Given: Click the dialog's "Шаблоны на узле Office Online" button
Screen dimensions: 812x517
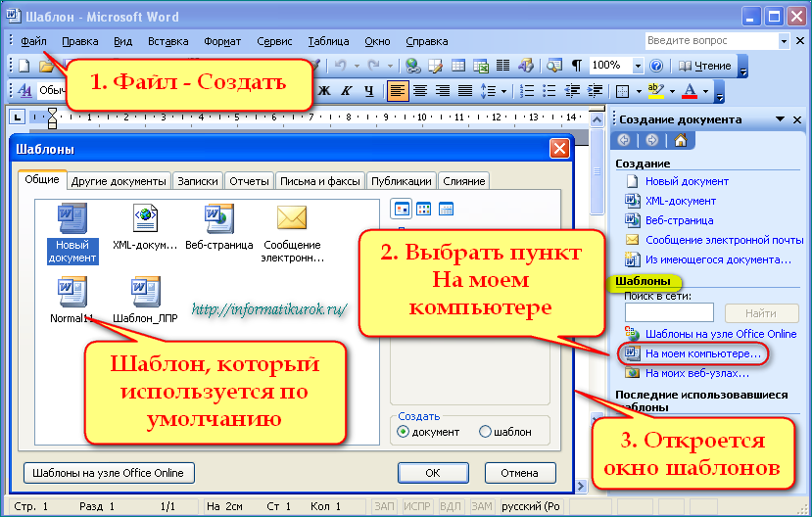Looking at the screenshot, I should [x=109, y=473].
